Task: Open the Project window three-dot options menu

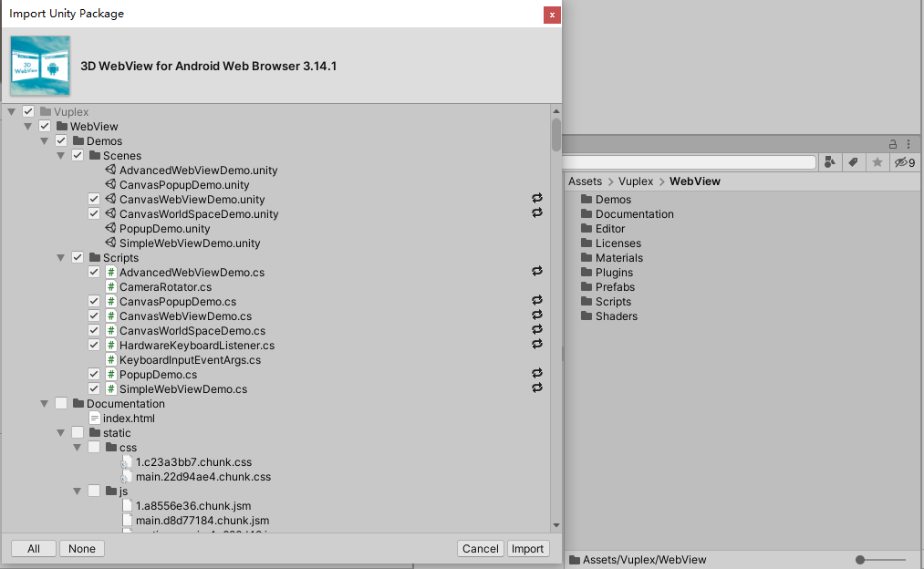Action: (x=908, y=144)
